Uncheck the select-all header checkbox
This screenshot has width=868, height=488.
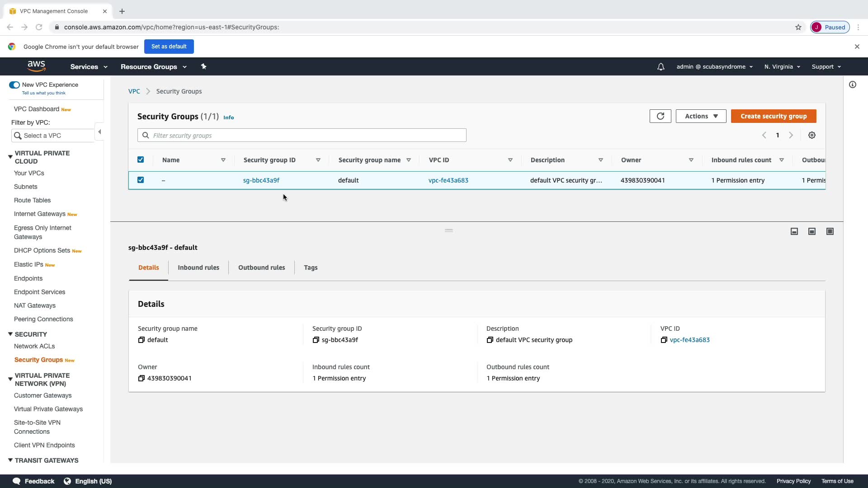pyautogui.click(x=141, y=160)
